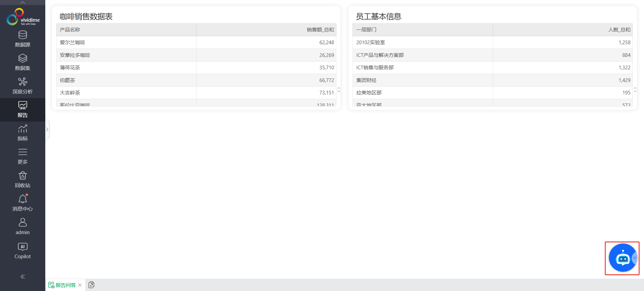Click the vividime logo
This screenshot has height=291, width=644.
point(23,17)
